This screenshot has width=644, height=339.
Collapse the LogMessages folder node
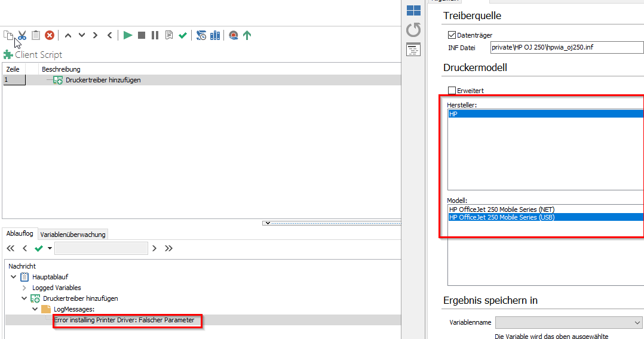[x=35, y=309]
